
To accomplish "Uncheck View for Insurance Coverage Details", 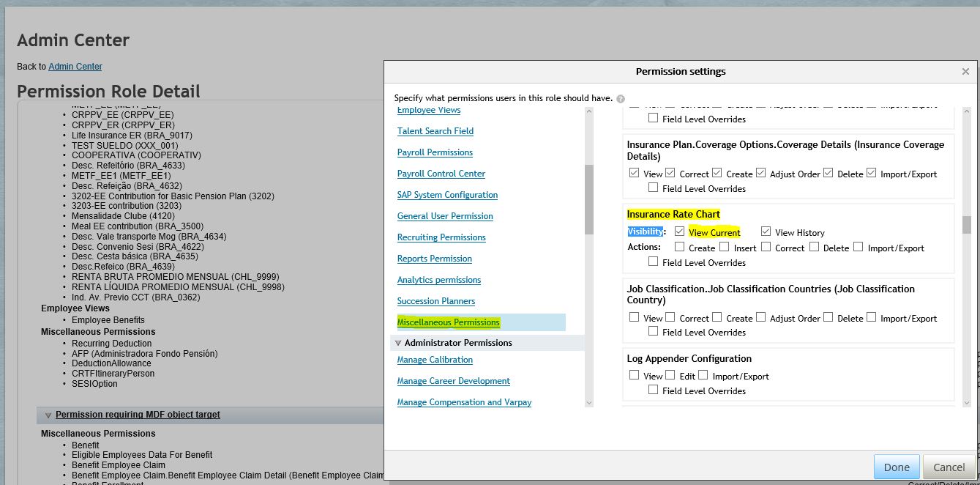I will point(634,173).
